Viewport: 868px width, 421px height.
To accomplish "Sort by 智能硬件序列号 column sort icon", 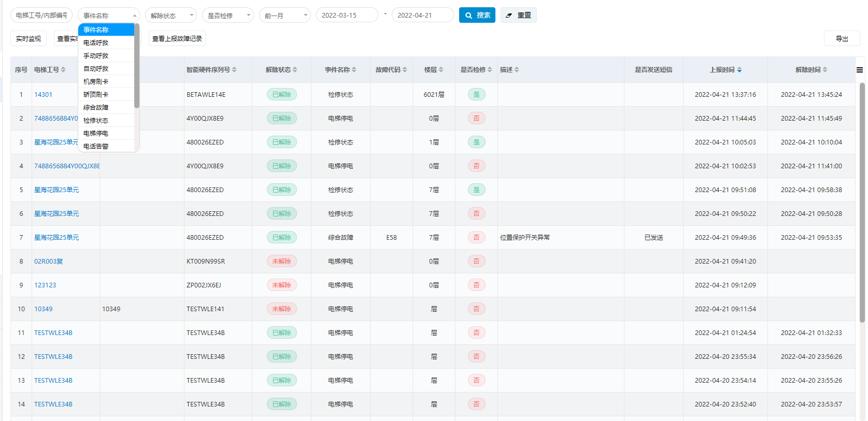I will pos(234,70).
